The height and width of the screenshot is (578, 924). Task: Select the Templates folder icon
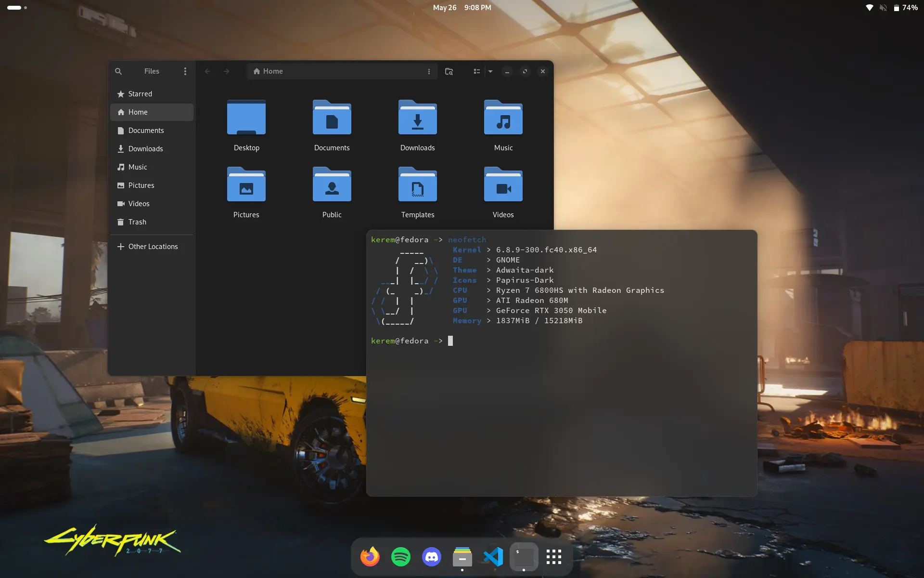[418, 184]
